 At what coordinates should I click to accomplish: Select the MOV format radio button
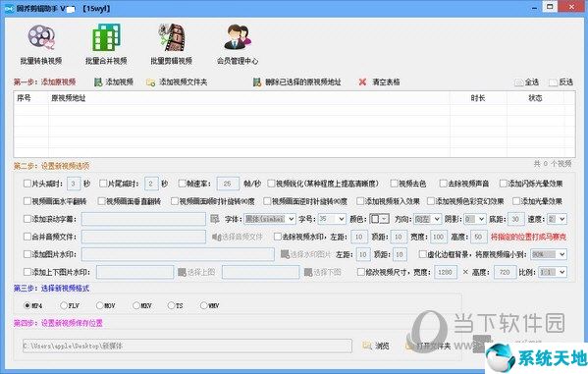click(x=99, y=305)
